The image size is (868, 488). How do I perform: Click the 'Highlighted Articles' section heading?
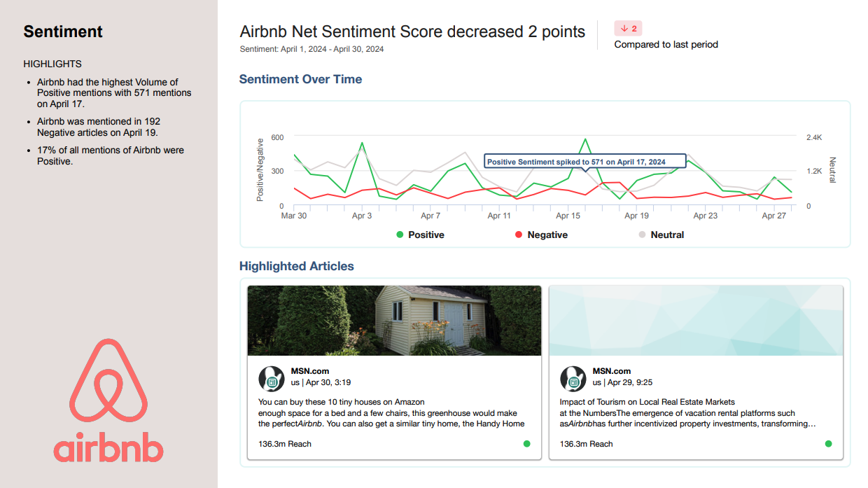coord(296,266)
